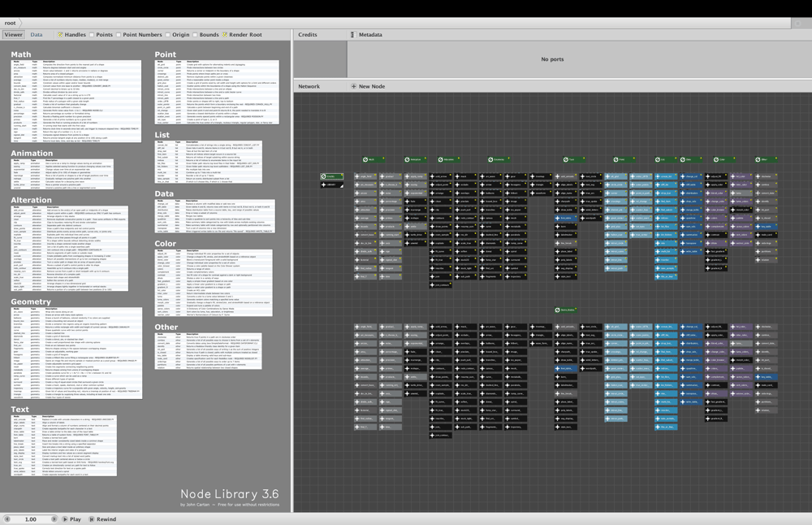Click the green Demo nodes header node
This screenshot has width=812, height=525.
coord(566,310)
